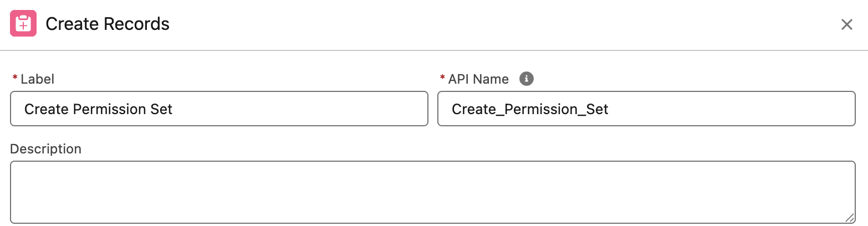868x226 pixels.
Task: Click inside the Description text area
Action: pyautogui.click(x=432, y=192)
